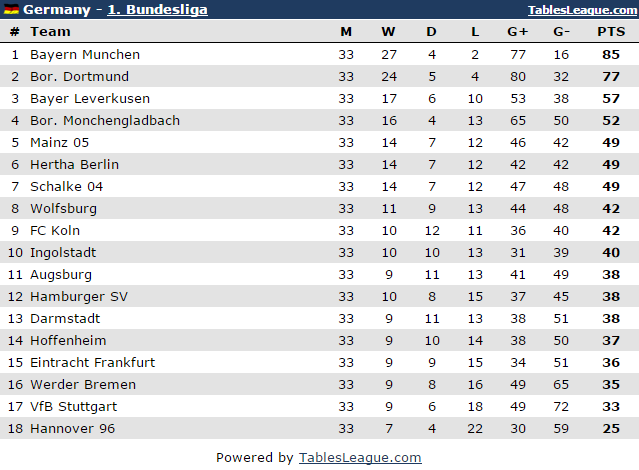Select Eintracht Frankfurt team name
Image resolution: width=639 pixels, height=470 pixels.
(x=92, y=362)
